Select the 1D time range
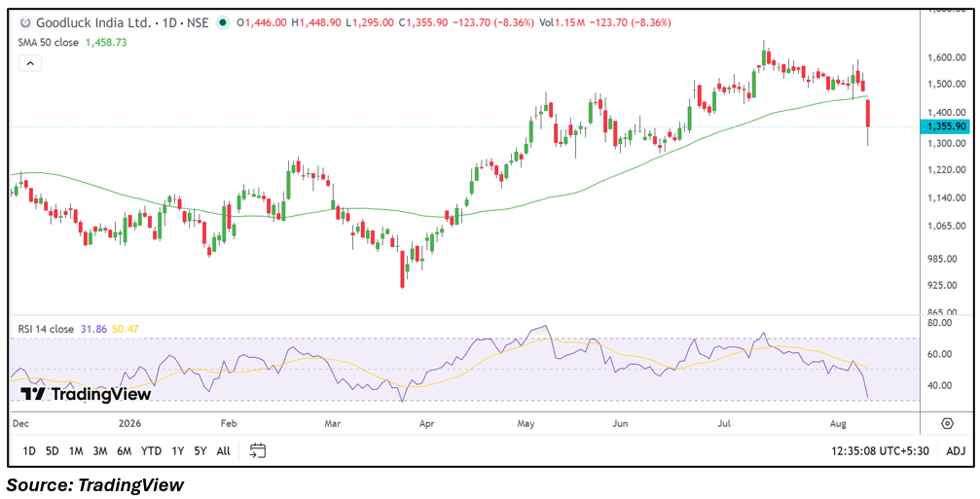Screen dimensions: 980x499 [29, 451]
